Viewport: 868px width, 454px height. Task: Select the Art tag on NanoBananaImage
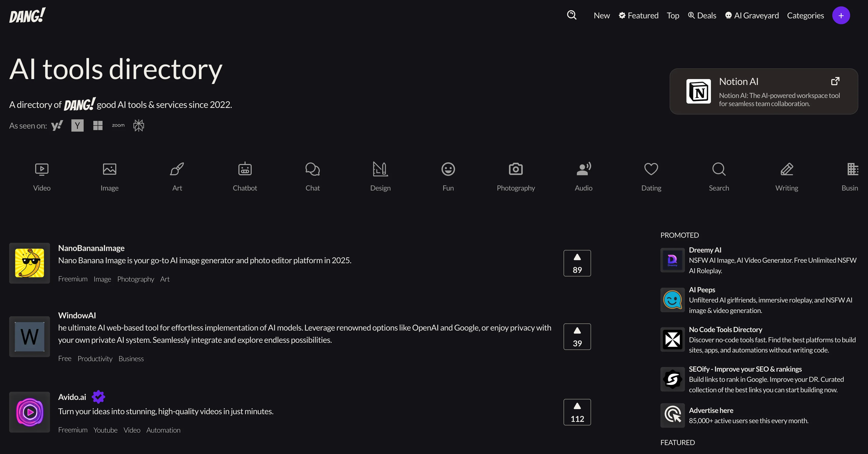pos(165,279)
